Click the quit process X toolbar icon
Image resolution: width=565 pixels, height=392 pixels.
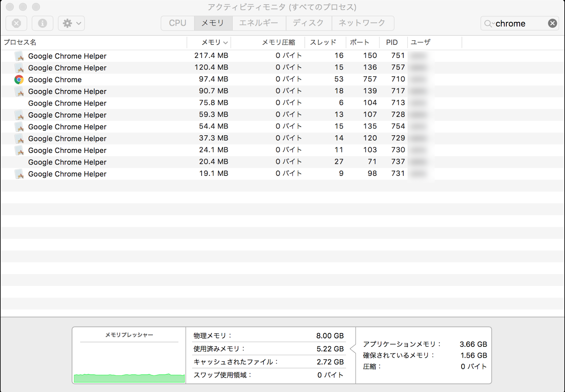pyautogui.click(x=16, y=23)
